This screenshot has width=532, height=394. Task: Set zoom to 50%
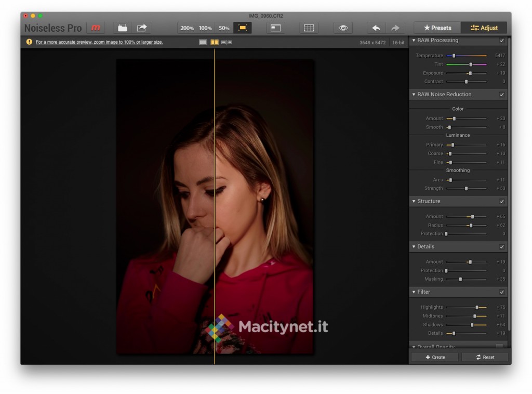click(x=224, y=28)
